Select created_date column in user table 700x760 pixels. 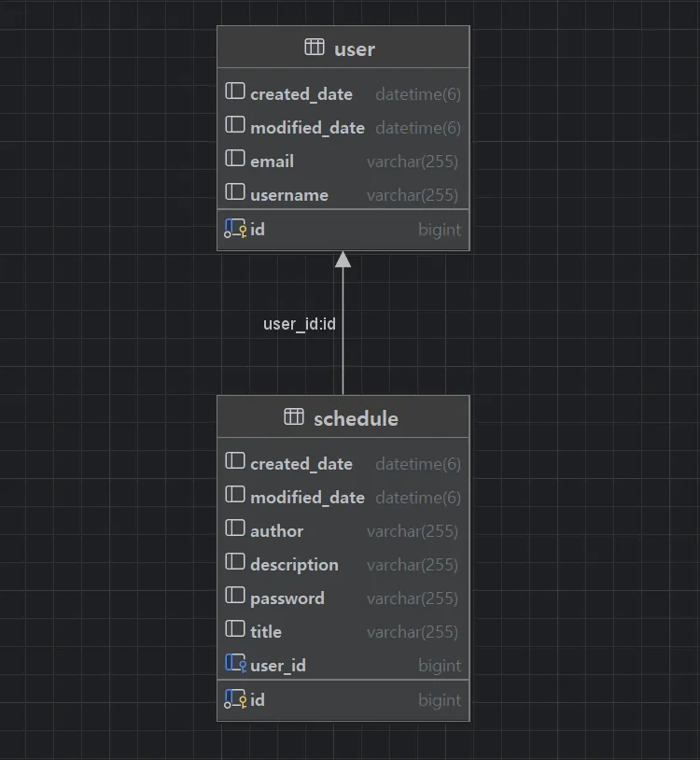click(301, 94)
